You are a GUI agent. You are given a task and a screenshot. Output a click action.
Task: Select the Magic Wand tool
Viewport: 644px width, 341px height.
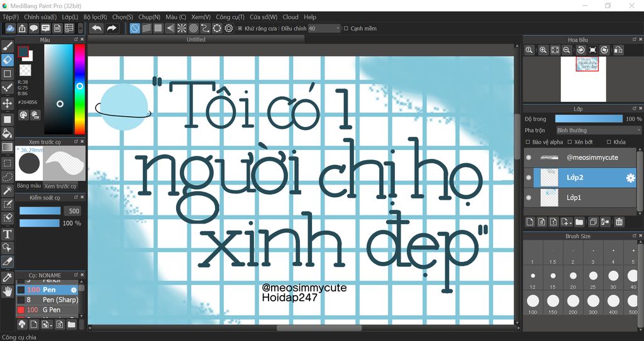(x=8, y=190)
